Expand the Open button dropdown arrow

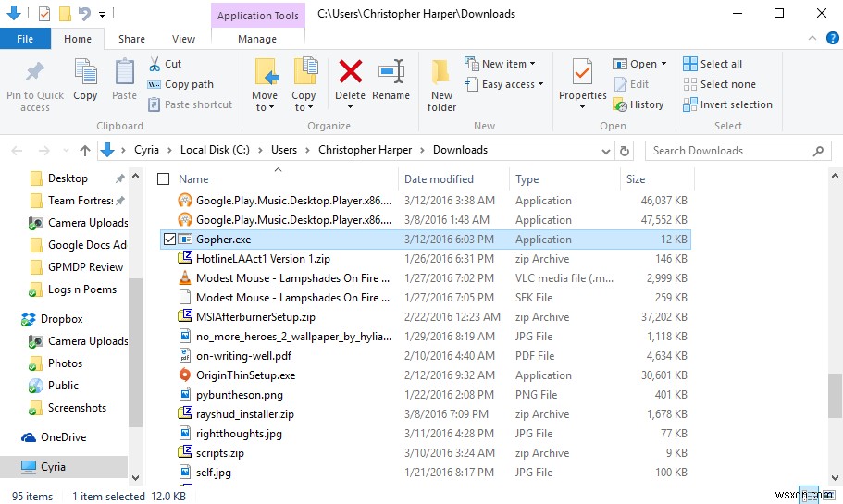(x=664, y=64)
